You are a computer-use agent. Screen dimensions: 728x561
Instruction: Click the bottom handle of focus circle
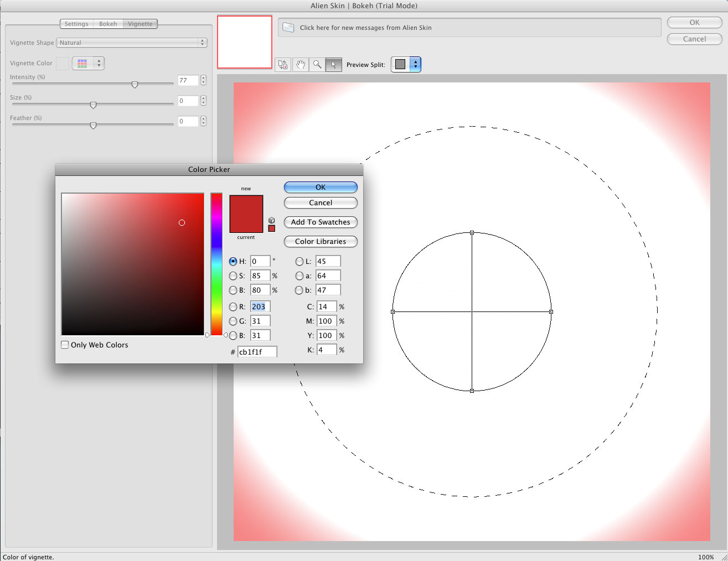click(472, 391)
